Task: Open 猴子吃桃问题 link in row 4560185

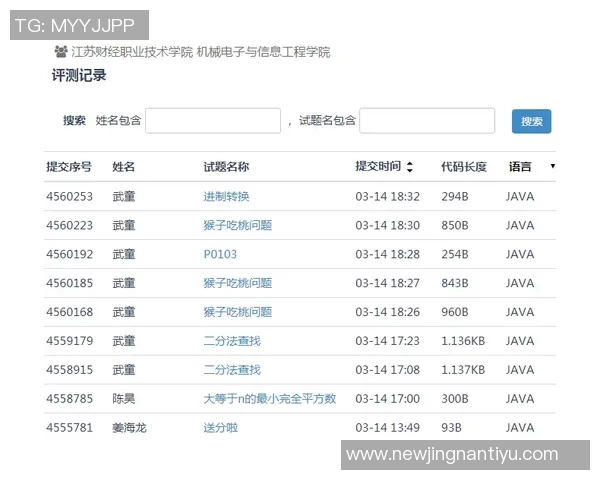Action: point(238,283)
